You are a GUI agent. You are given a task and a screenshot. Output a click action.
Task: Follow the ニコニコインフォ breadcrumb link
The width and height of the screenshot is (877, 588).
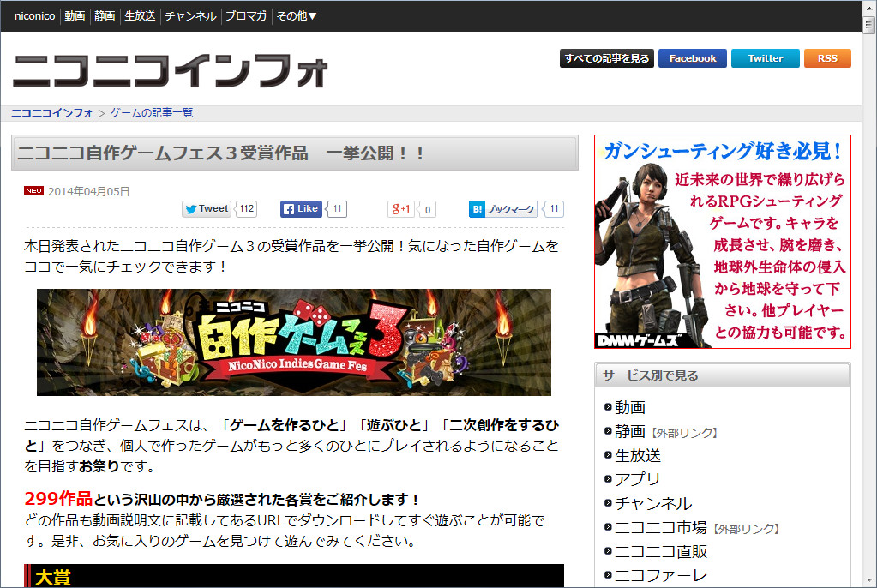tap(51, 113)
